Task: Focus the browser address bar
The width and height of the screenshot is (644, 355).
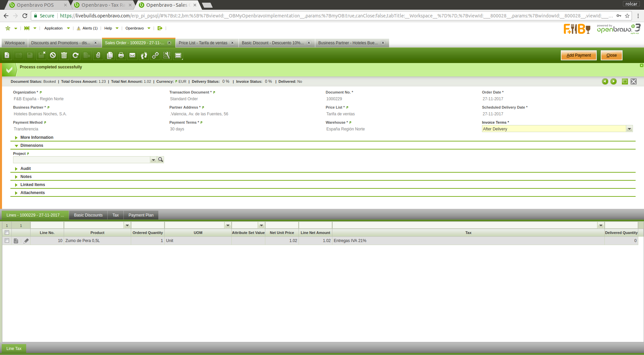Action: tap(335, 16)
